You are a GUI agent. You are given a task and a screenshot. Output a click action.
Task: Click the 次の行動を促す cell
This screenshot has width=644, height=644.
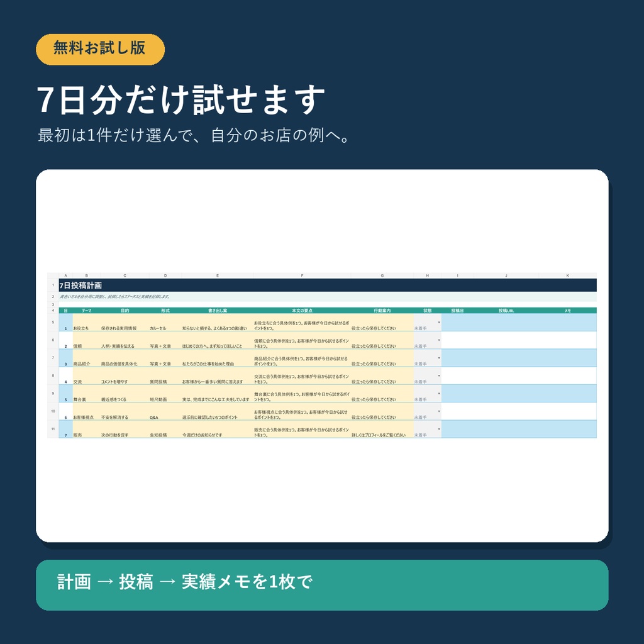125,429
